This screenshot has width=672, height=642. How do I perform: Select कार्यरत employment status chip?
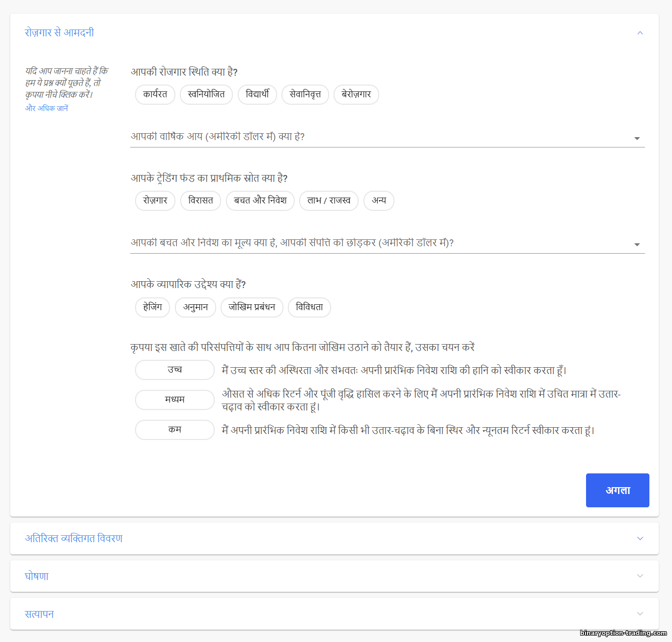point(155,94)
